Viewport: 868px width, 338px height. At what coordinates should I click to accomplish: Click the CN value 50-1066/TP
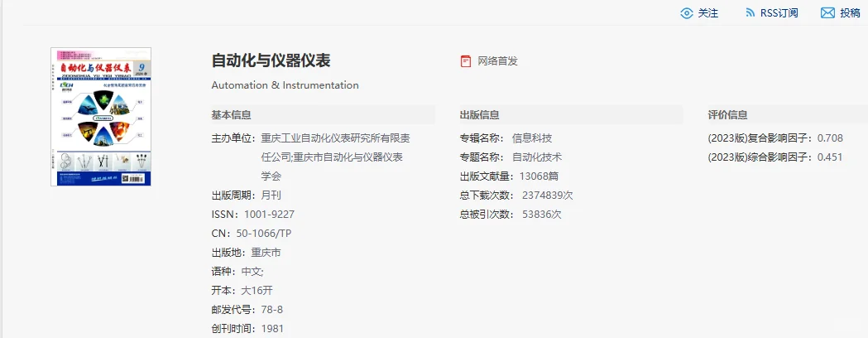click(x=263, y=234)
